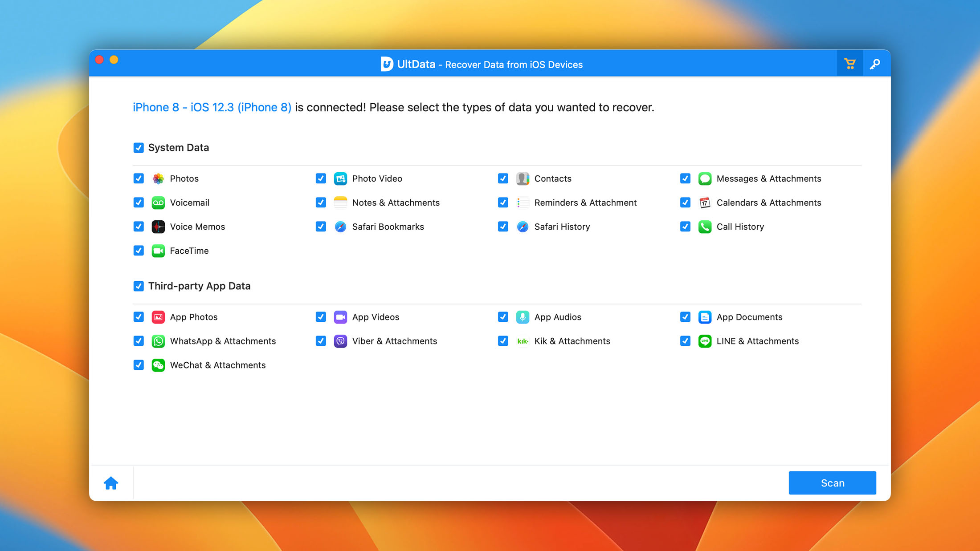
Task: Close the UltData window with red button
Action: point(100,60)
